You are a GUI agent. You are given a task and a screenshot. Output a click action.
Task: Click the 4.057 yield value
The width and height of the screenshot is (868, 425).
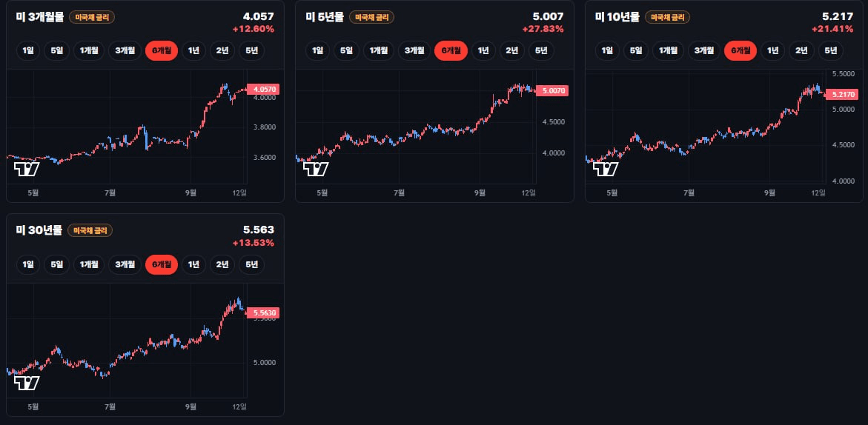click(x=259, y=16)
